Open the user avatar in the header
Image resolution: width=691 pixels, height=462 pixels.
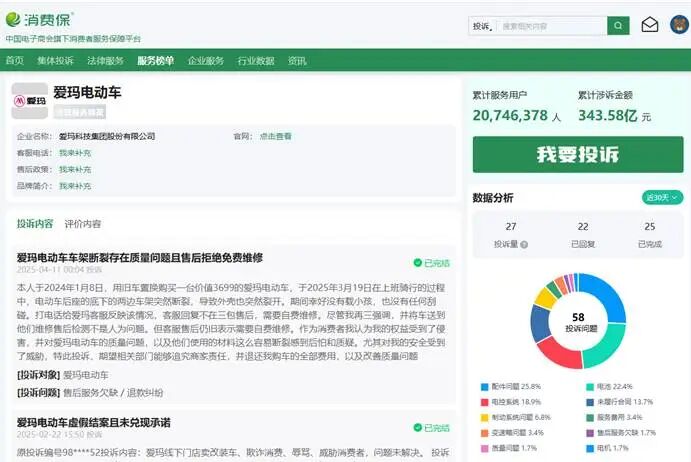click(x=680, y=24)
